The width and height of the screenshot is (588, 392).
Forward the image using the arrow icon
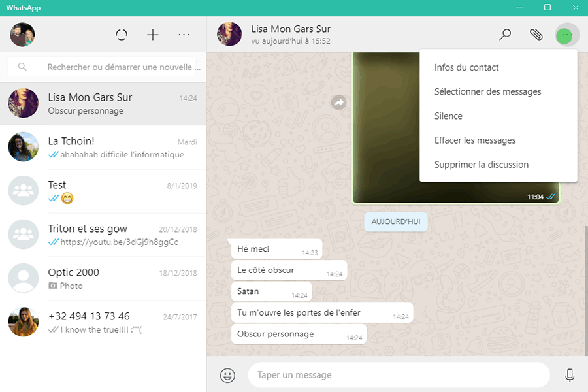[x=338, y=103]
